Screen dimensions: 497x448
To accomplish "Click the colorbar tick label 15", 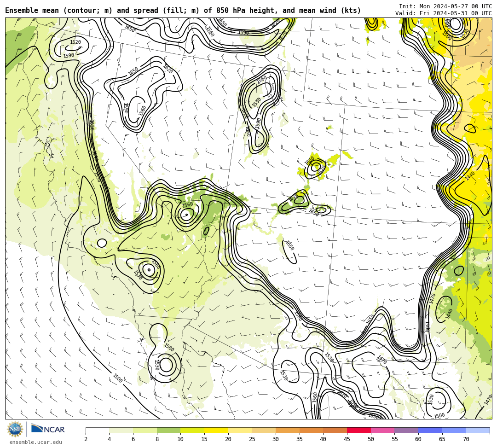I will point(204,439).
